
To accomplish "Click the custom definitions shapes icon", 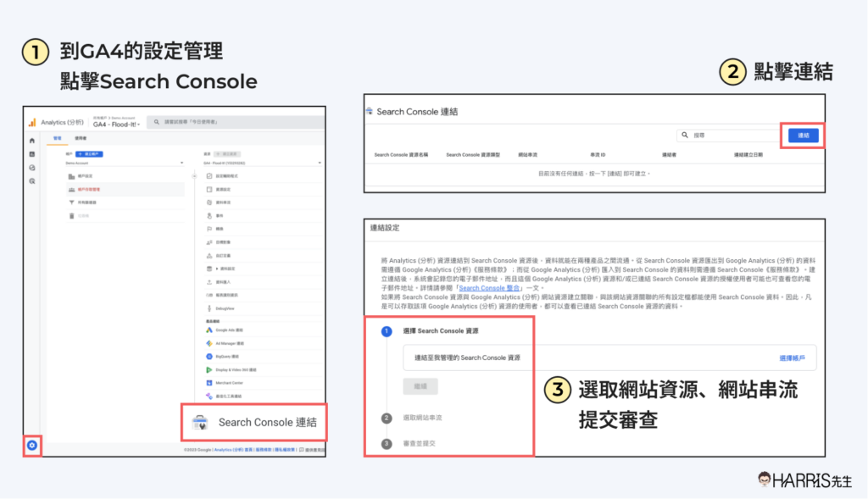I will click(x=209, y=256).
